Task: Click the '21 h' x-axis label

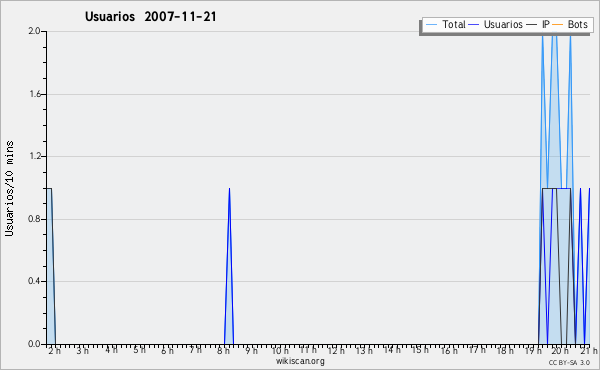Action: tap(589, 350)
